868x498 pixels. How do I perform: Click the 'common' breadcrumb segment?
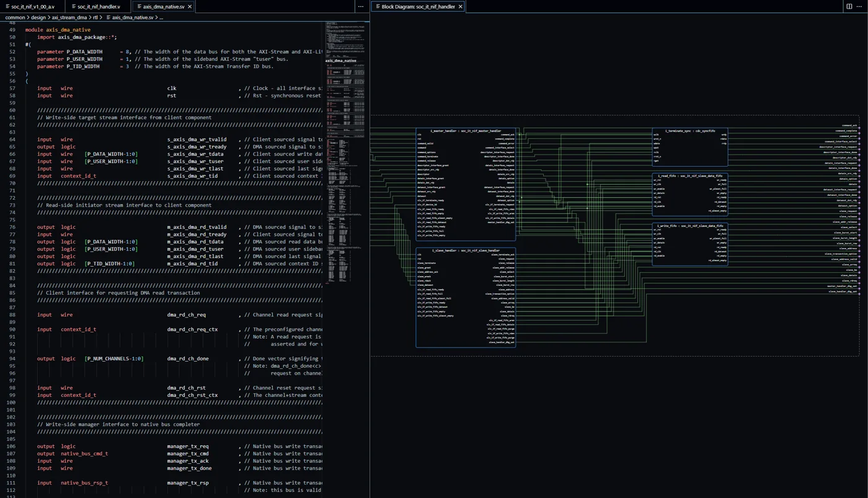pyautogui.click(x=15, y=17)
